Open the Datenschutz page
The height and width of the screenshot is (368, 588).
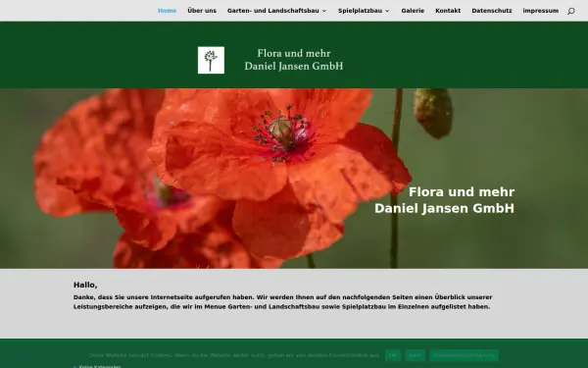tap(492, 11)
